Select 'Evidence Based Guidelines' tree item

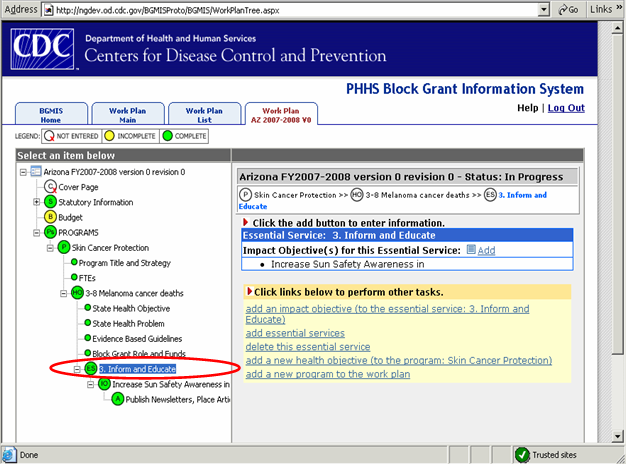click(137, 339)
